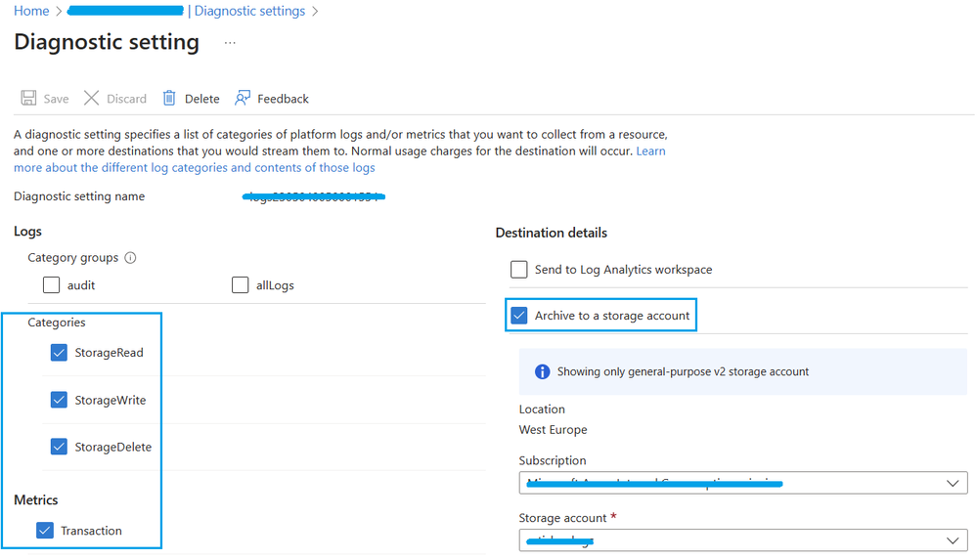The image size is (977, 560).
Task: Click the Discard X icon
Action: 92,98
